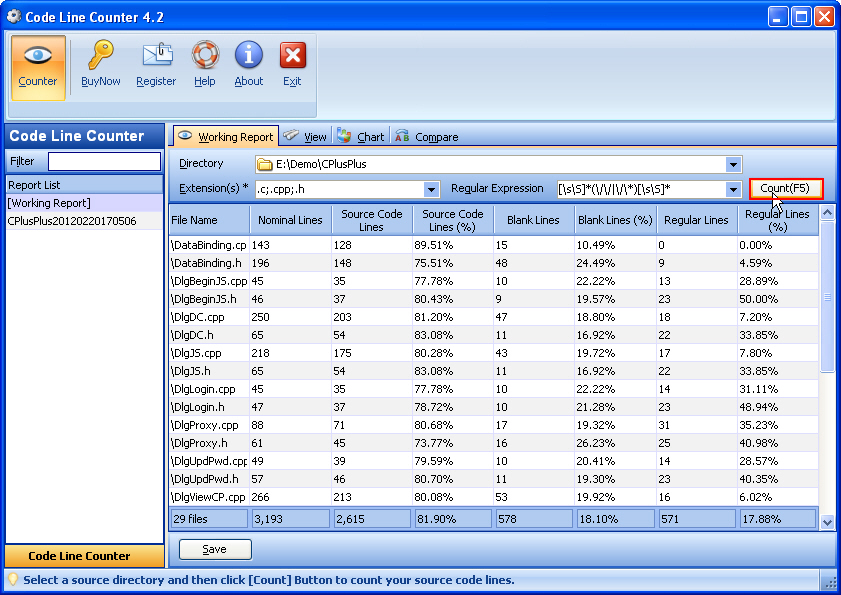Open Help lifebuoy icon

205,57
